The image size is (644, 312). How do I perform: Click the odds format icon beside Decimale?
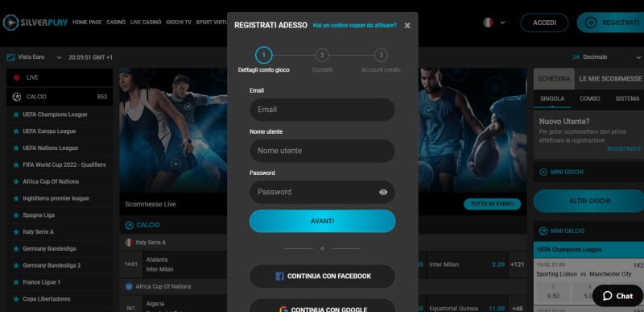[x=576, y=57]
